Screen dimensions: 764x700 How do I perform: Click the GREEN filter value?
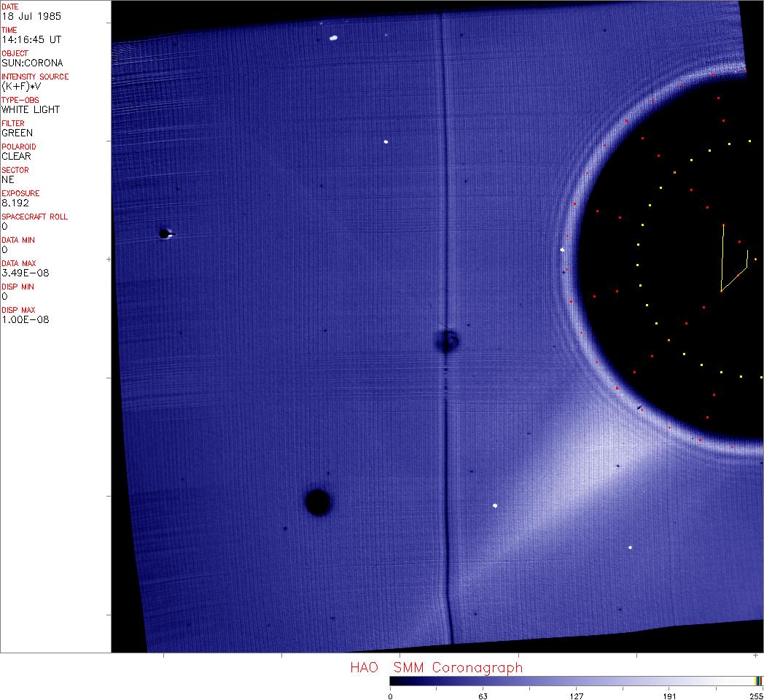click(x=17, y=133)
